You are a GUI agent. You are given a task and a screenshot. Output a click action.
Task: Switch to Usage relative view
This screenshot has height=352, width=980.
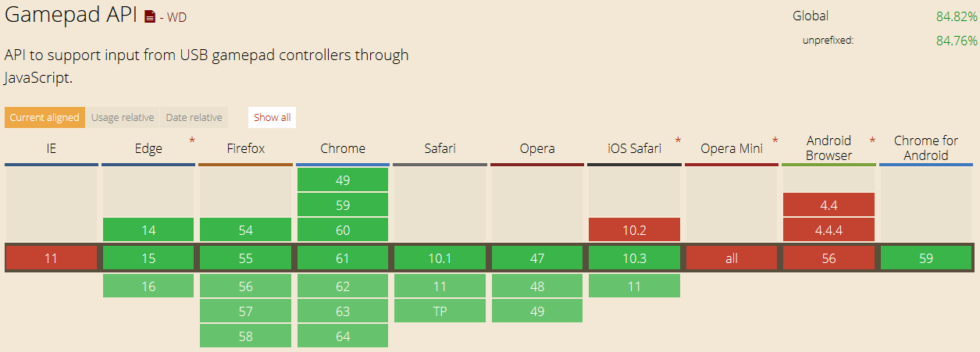123,118
